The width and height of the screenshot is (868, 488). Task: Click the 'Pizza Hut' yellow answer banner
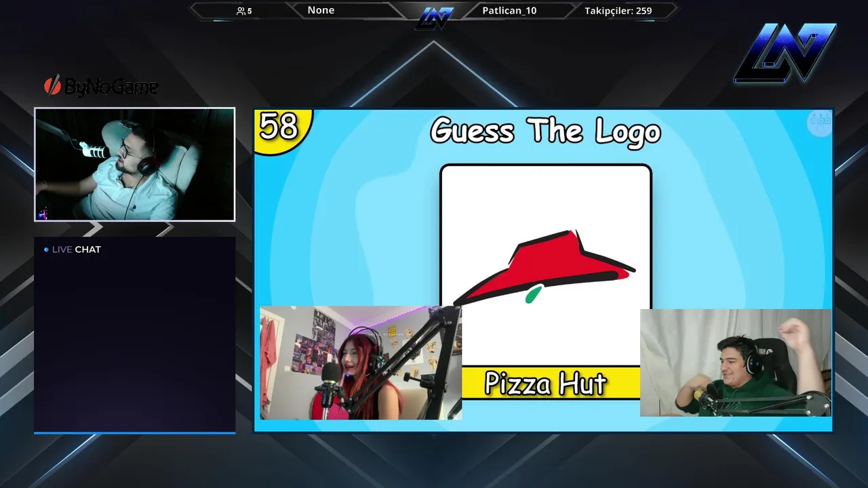[551, 383]
